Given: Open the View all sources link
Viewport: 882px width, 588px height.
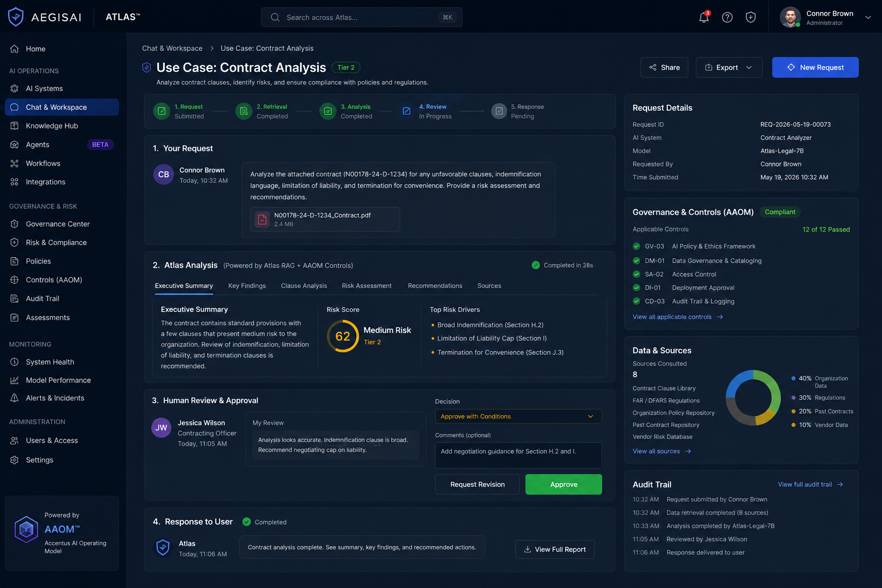Looking at the screenshot, I should click(661, 451).
